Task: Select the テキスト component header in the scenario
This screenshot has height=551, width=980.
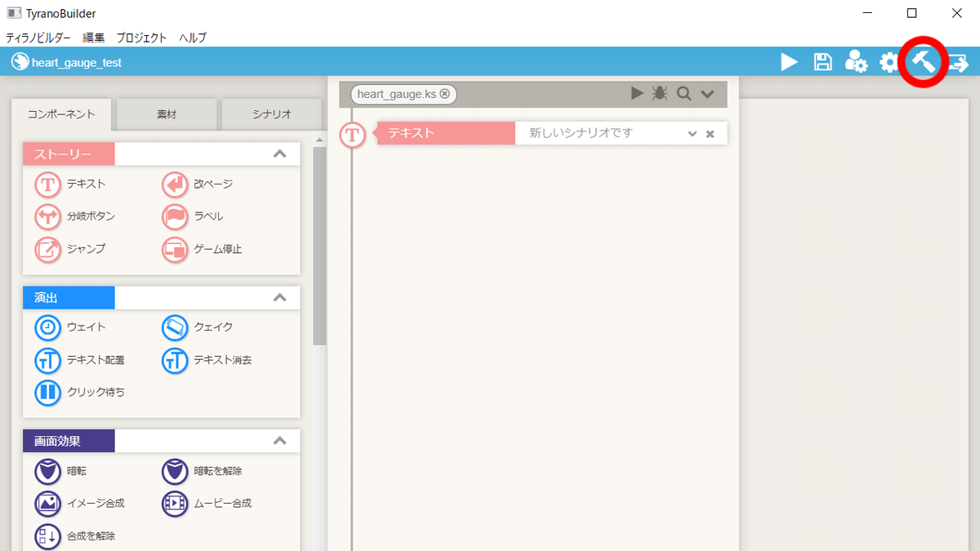Action: [x=446, y=133]
